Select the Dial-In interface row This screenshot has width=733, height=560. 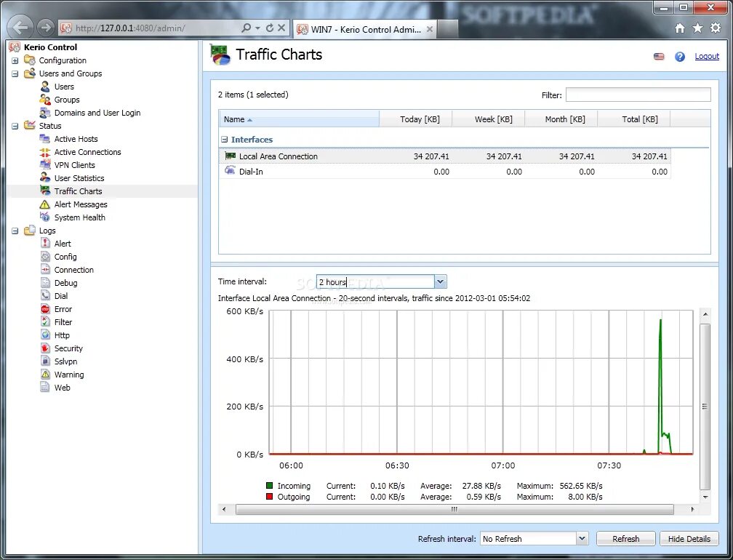pyautogui.click(x=444, y=172)
